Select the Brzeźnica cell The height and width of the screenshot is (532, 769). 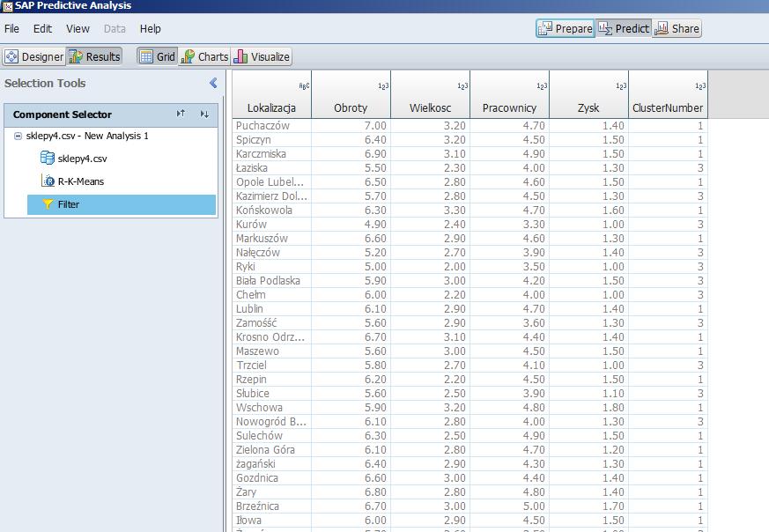click(271, 506)
